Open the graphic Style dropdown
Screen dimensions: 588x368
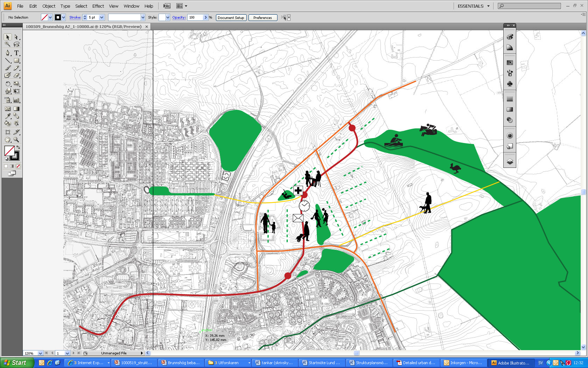(x=168, y=17)
